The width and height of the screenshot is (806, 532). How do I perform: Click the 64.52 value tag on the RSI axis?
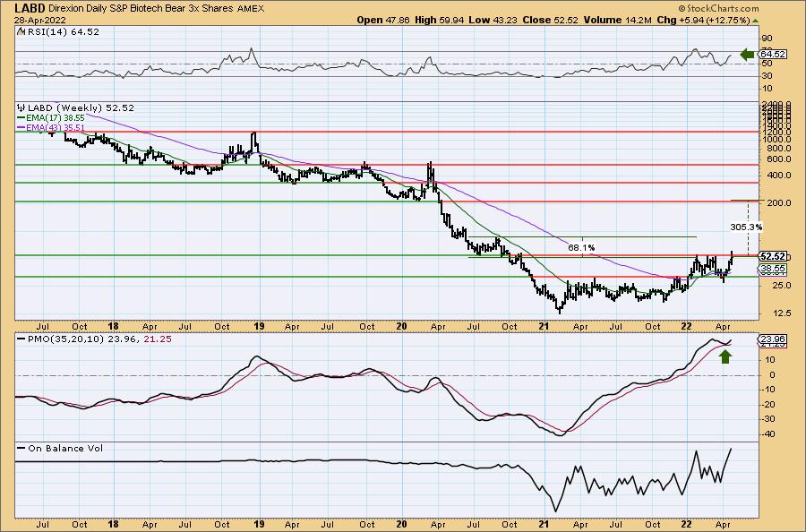773,54
